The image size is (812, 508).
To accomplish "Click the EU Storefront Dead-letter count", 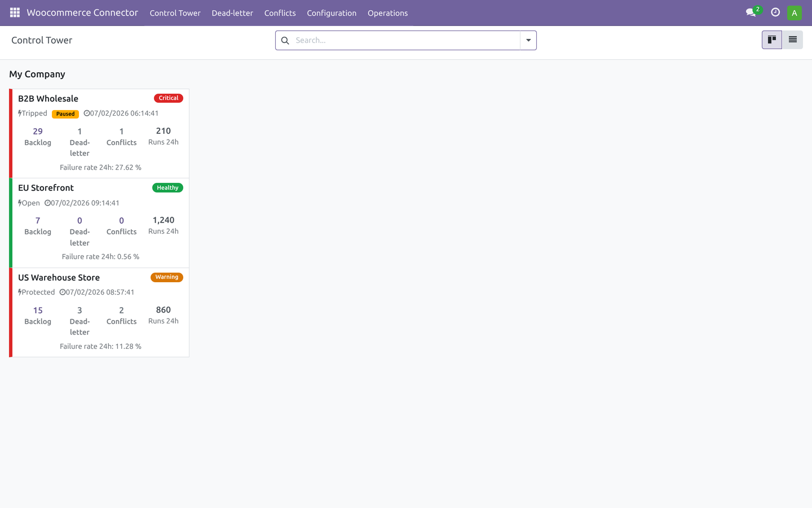I will coord(80,221).
